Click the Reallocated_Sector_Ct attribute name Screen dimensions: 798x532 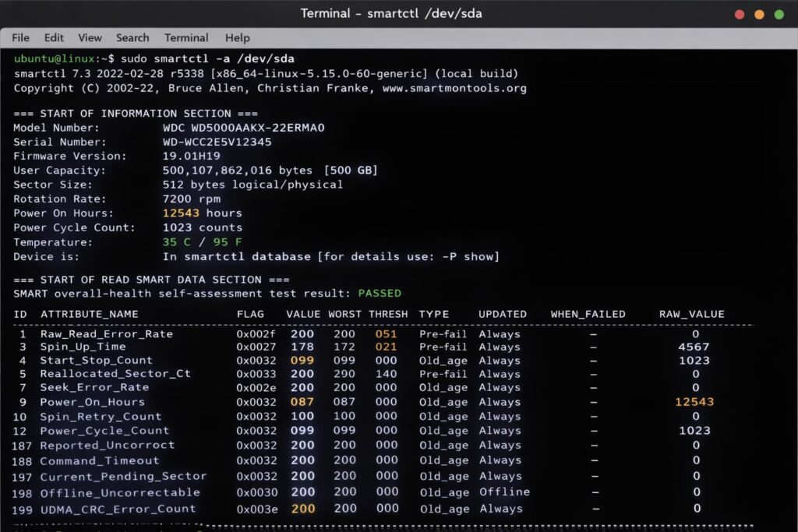[x=115, y=374]
